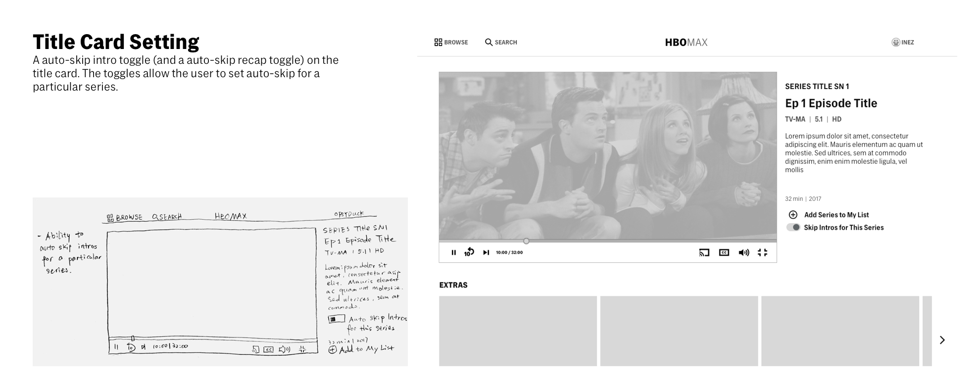
Task: Click the sketch's cast icon
Action: tap(256, 349)
